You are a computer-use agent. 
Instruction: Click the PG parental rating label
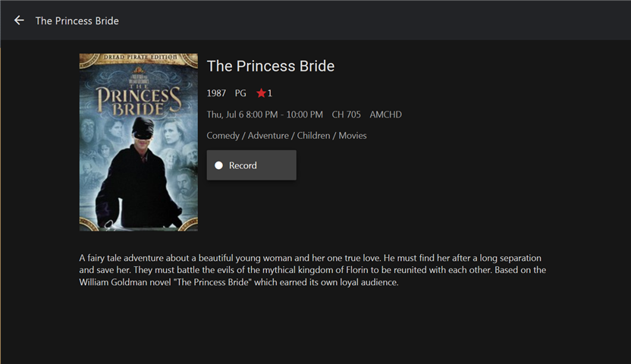click(240, 93)
